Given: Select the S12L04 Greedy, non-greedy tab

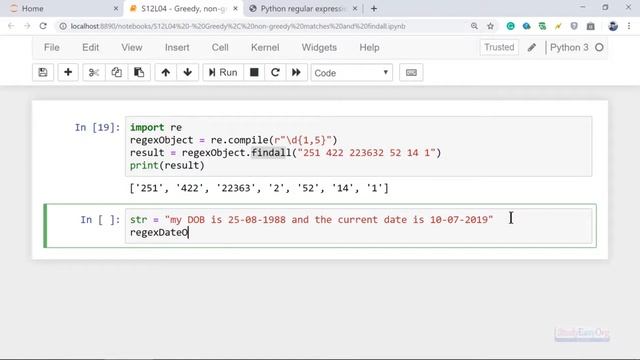Looking at the screenshot, I should point(183,9).
